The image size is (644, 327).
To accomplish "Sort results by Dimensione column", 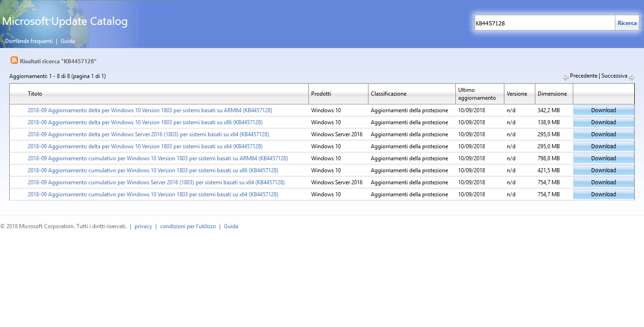I will click(552, 94).
